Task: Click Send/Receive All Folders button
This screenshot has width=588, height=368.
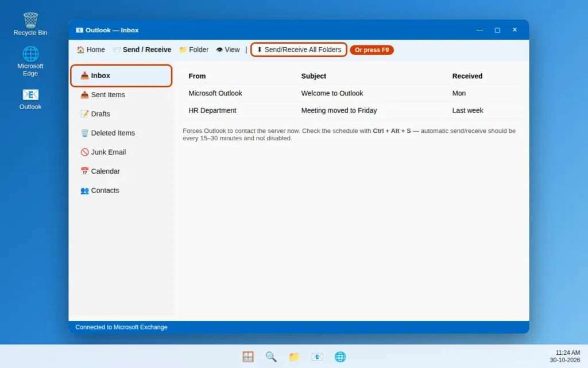Action: point(299,49)
